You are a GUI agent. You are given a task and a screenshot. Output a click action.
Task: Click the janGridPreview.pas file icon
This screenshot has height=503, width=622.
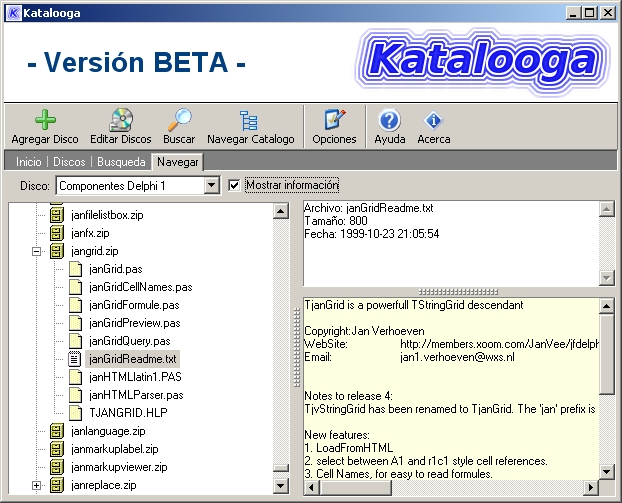point(75,323)
